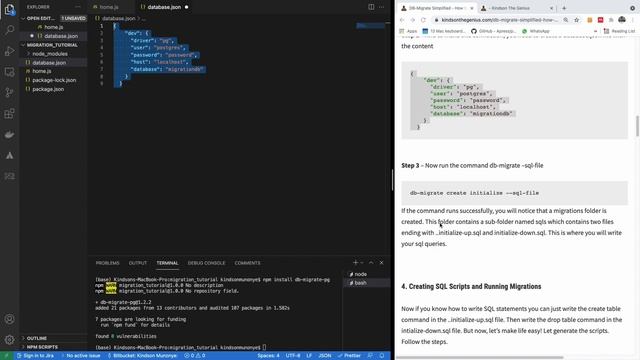This screenshot has width=640, height=360.
Task: Open notifications bell in status bar
Action: point(382,356)
